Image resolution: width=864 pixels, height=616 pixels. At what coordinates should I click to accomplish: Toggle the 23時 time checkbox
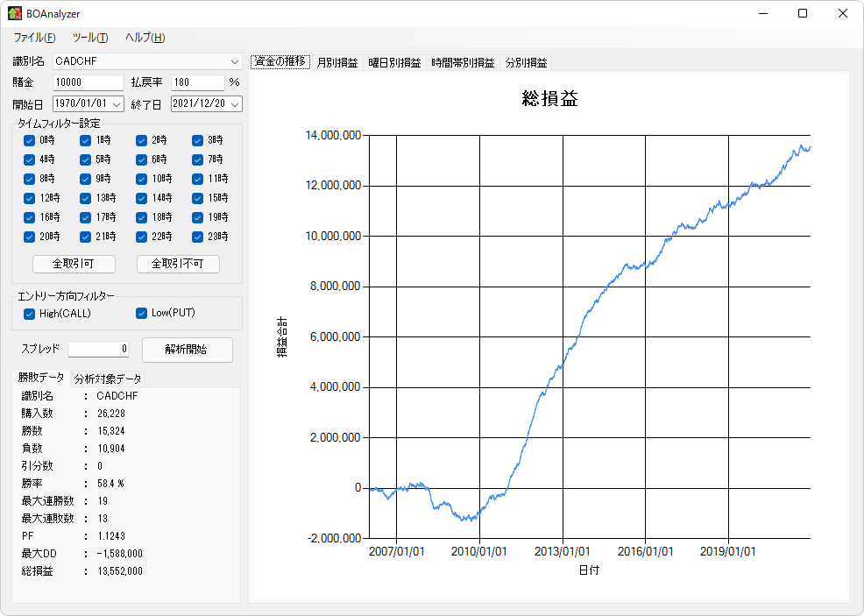pos(198,237)
